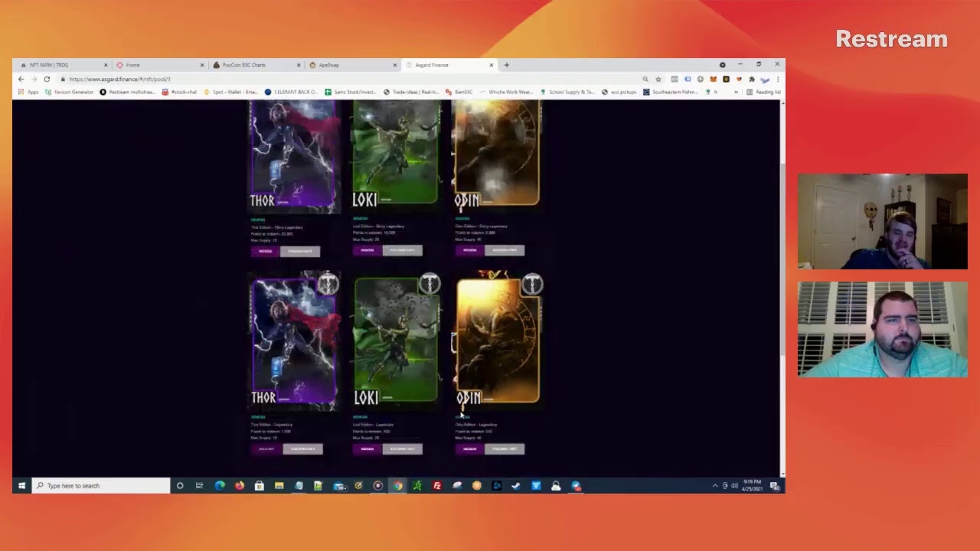Bookmark this page with star icon
The image size is (980, 551).
pos(658,79)
